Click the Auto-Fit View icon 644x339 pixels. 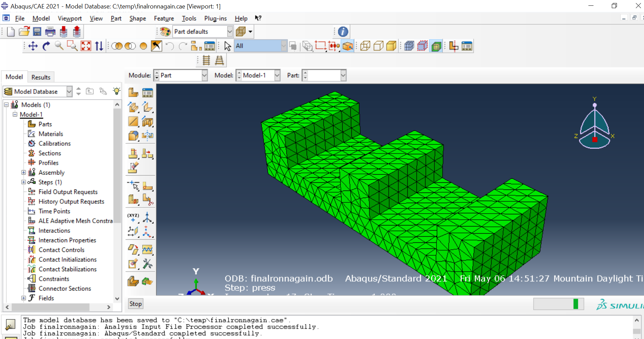pyautogui.click(x=86, y=46)
